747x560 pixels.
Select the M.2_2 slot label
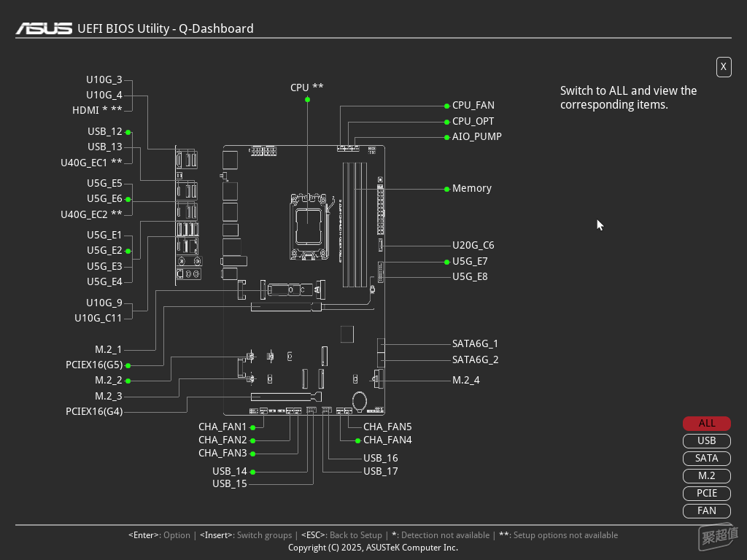(109, 381)
